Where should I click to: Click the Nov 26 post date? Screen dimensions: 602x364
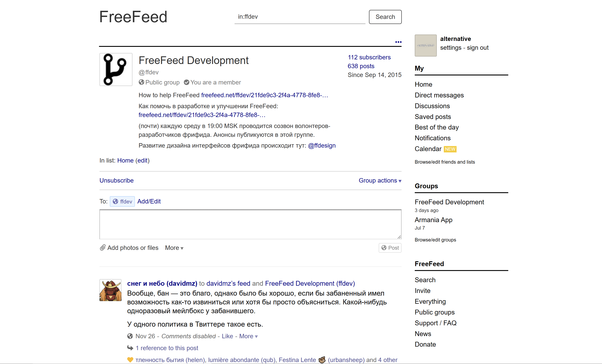pos(145,336)
